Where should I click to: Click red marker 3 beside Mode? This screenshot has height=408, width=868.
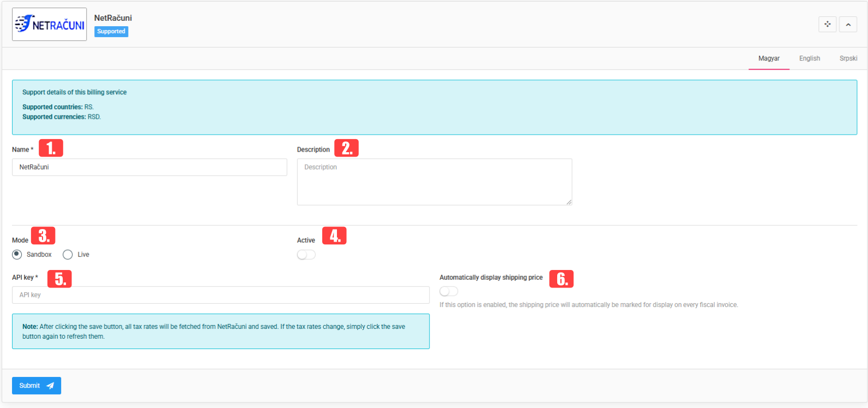[x=43, y=236]
